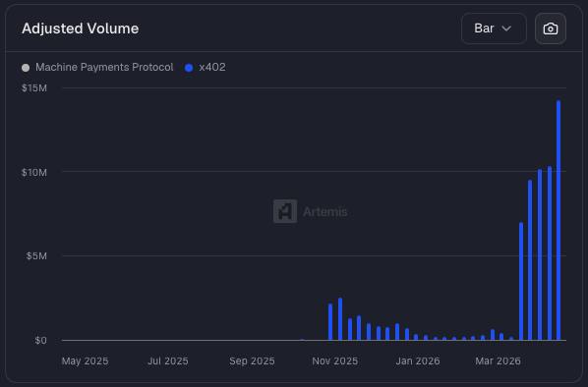Click the $15M y-axis label
This screenshot has height=387, width=588.
coord(34,88)
